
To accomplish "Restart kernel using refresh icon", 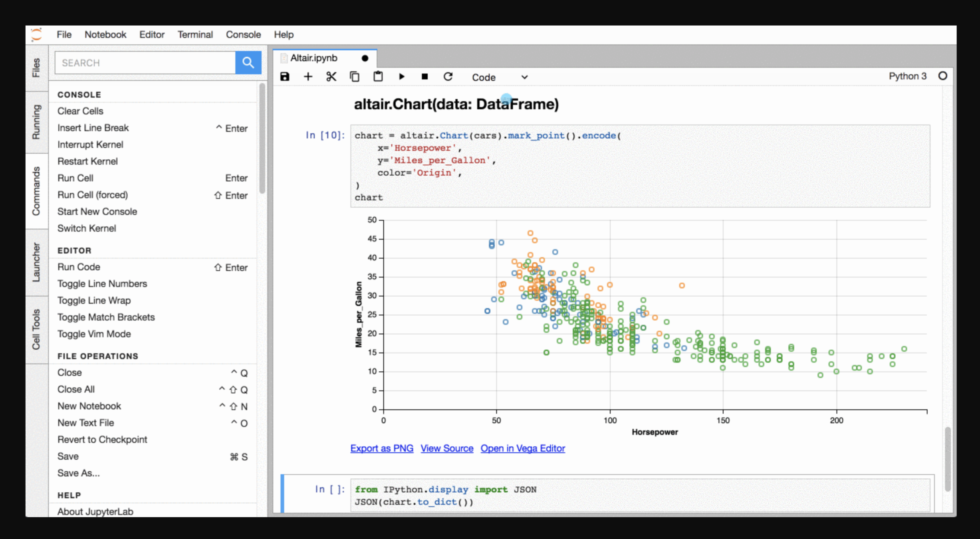I will tap(448, 77).
